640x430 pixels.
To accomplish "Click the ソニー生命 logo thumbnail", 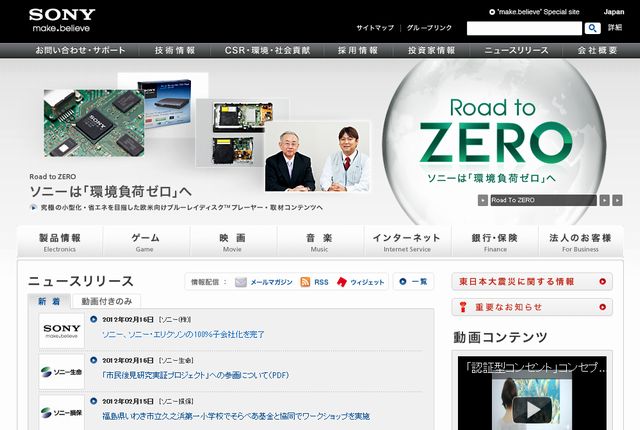I will [x=62, y=372].
